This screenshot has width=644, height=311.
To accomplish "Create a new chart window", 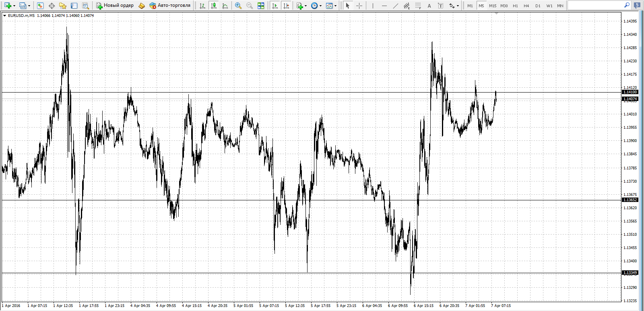I will tap(8, 6).
